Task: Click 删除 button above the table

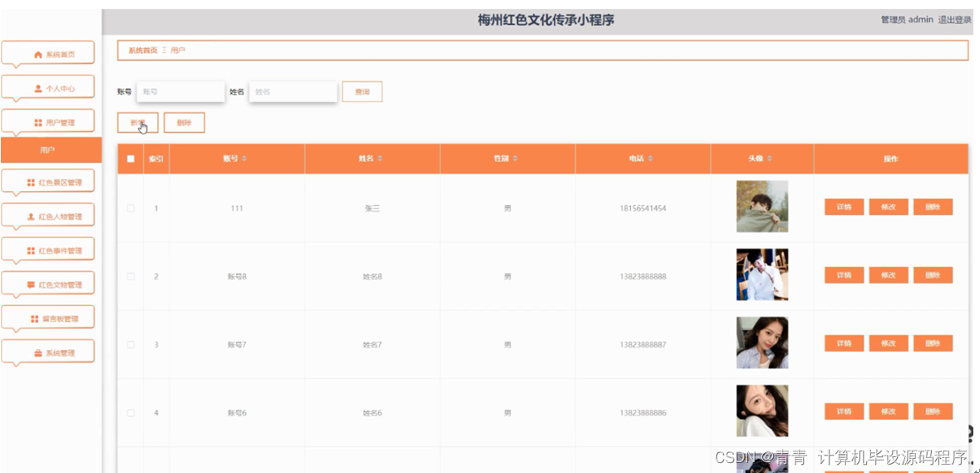Action: point(184,123)
